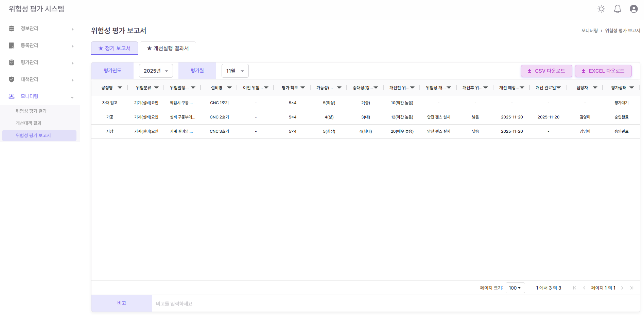Open 위험성 평가 결과 in the sidebar

pyautogui.click(x=31, y=111)
